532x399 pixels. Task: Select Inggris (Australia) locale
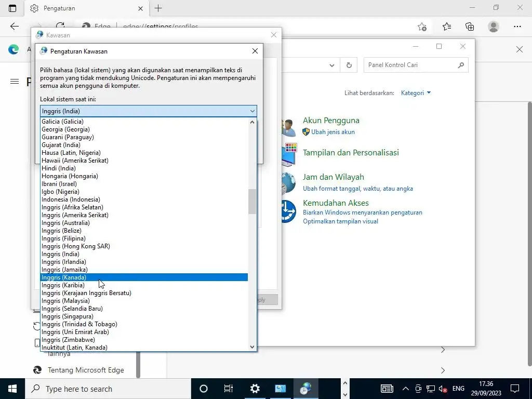pyautogui.click(x=144, y=223)
